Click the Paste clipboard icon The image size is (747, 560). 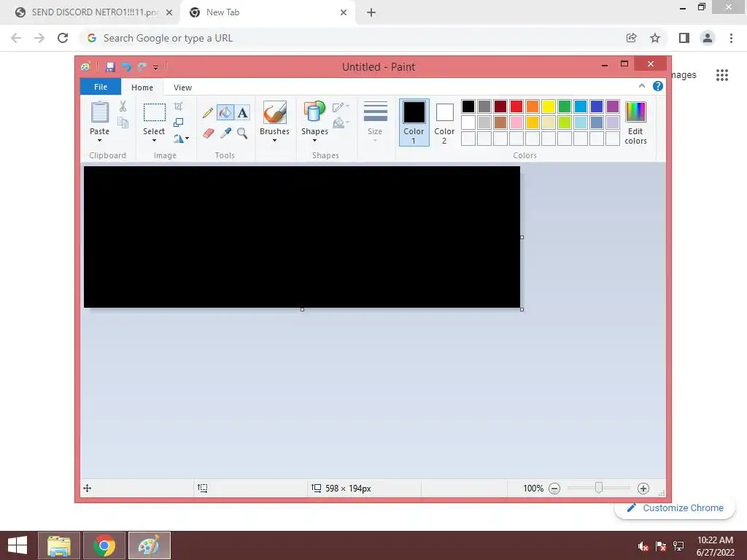click(99, 112)
